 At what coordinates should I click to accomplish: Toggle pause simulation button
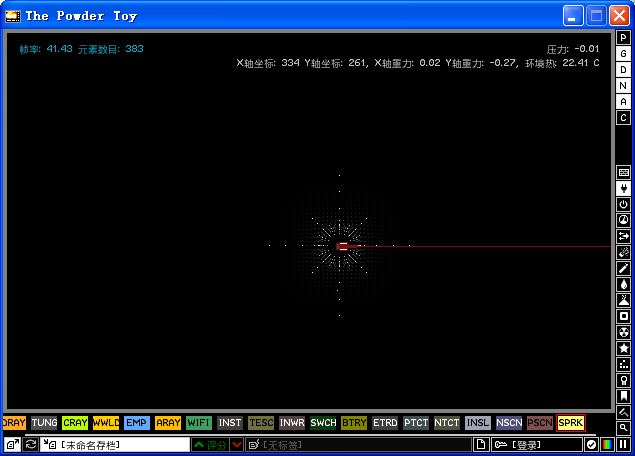(x=623, y=445)
